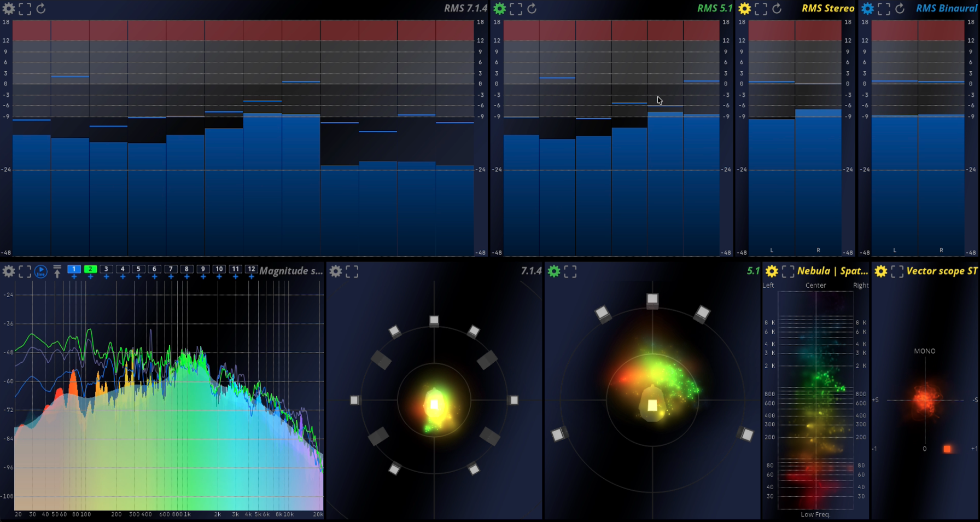Open Nebula Spatial panel settings gear

pos(772,271)
